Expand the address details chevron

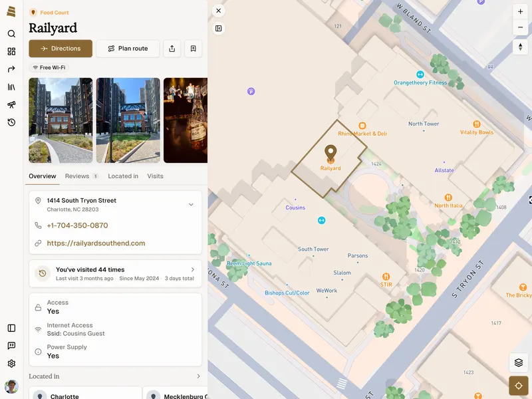tap(191, 205)
